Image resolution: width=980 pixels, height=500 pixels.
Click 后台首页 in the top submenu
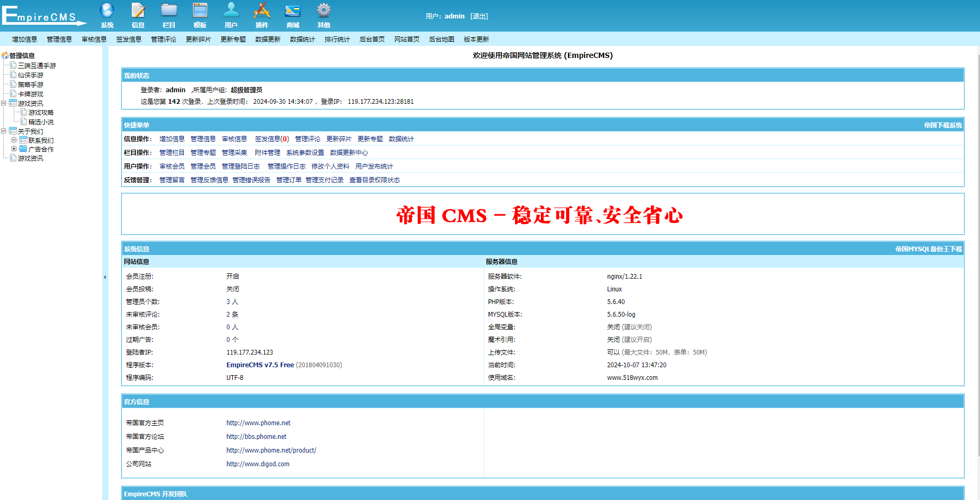pyautogui.click(x=372, y=40)
